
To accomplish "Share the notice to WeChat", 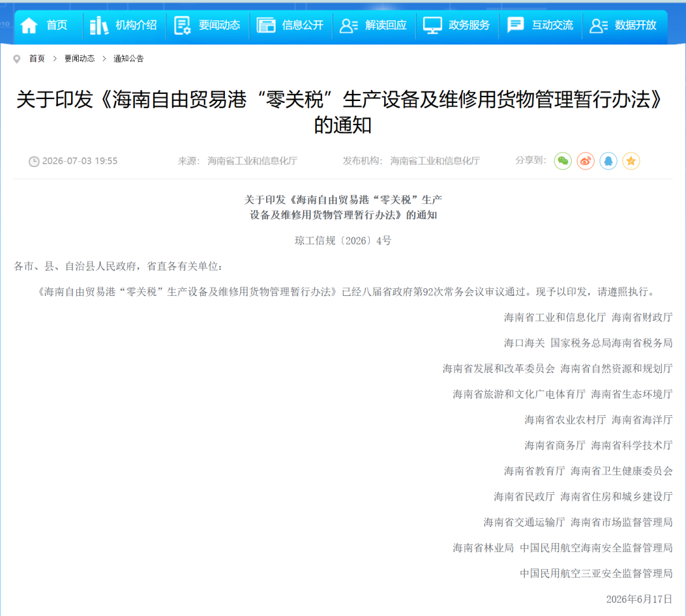I will 563,161.
